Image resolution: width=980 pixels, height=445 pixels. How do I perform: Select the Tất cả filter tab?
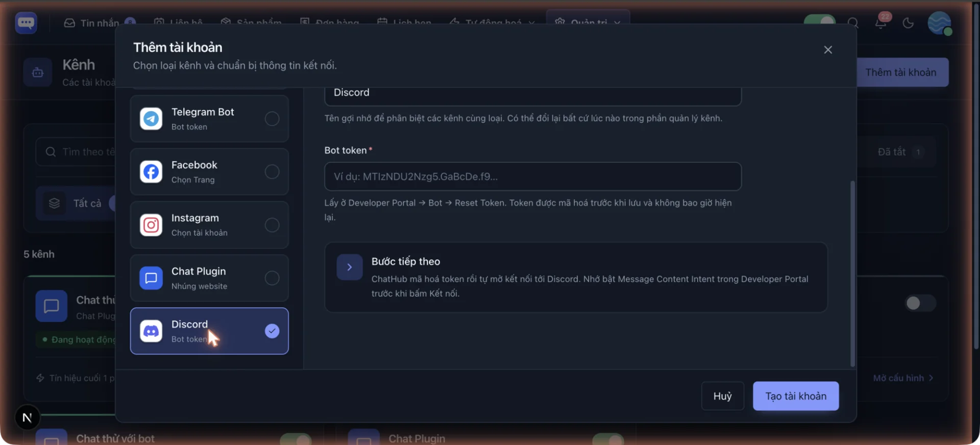[77, 203]
